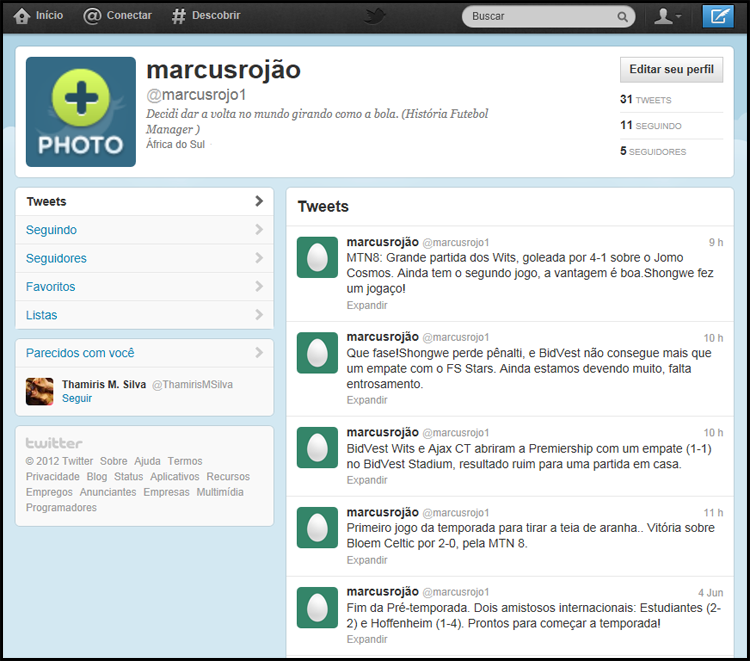Click the Editar seu perfil button
Screen dimensions: 750x661
(x=671, y=70)
